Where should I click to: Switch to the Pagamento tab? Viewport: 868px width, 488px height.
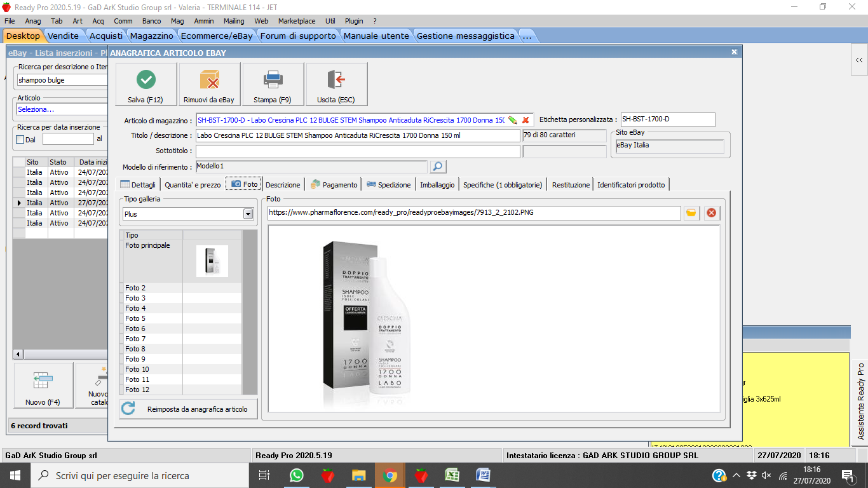(x=334, y=185)
